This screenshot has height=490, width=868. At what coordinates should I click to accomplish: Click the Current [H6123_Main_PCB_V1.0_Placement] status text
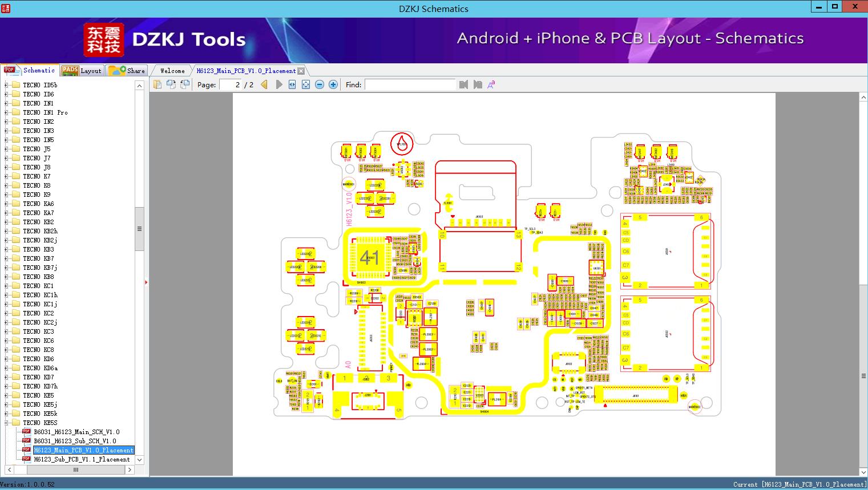800,484
